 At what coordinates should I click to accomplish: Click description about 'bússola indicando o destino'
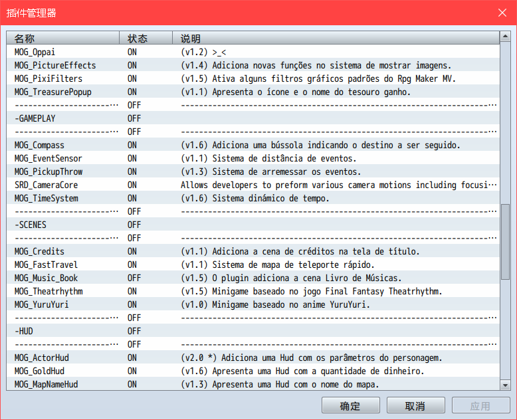click(320, 145)
